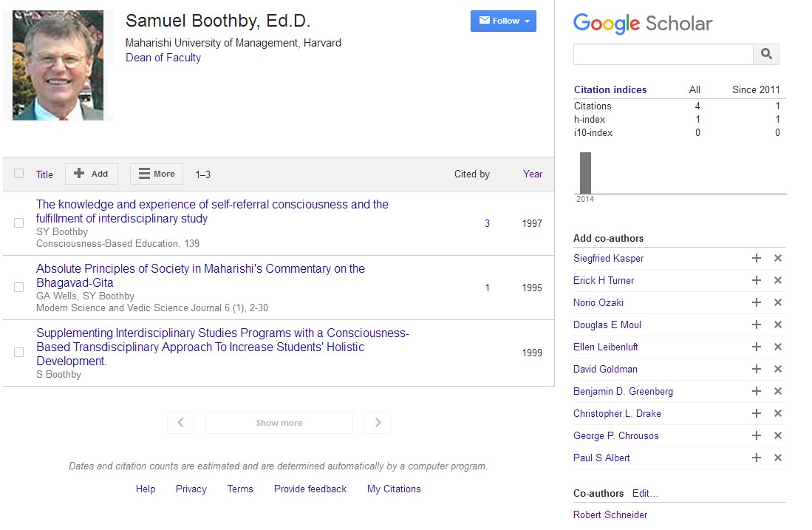Open Absolute Principles of Society article title
This screenshot has width=812, height=530.
coord(200,276)
